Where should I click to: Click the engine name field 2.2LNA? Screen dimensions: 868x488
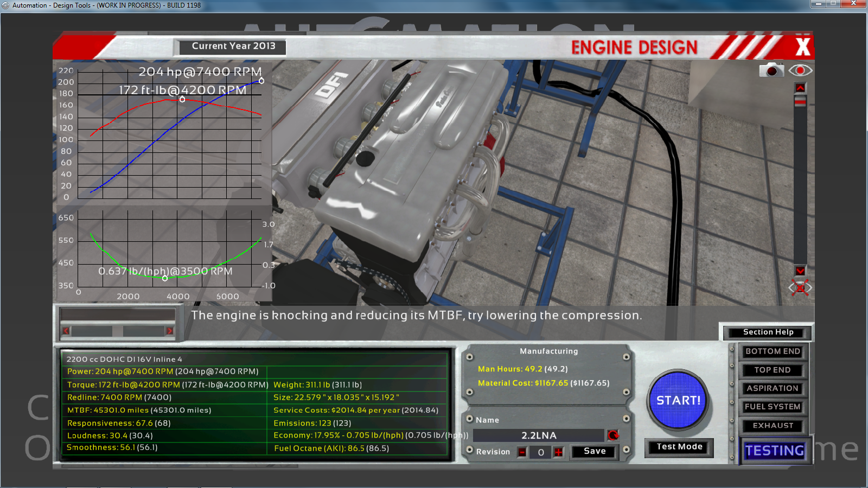click(x=539, y=435)
